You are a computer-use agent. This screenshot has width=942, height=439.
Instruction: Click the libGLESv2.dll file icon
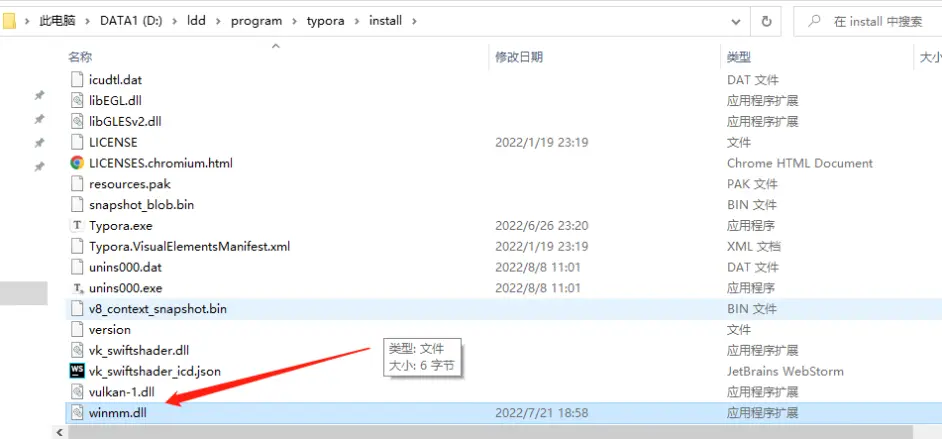76,121
